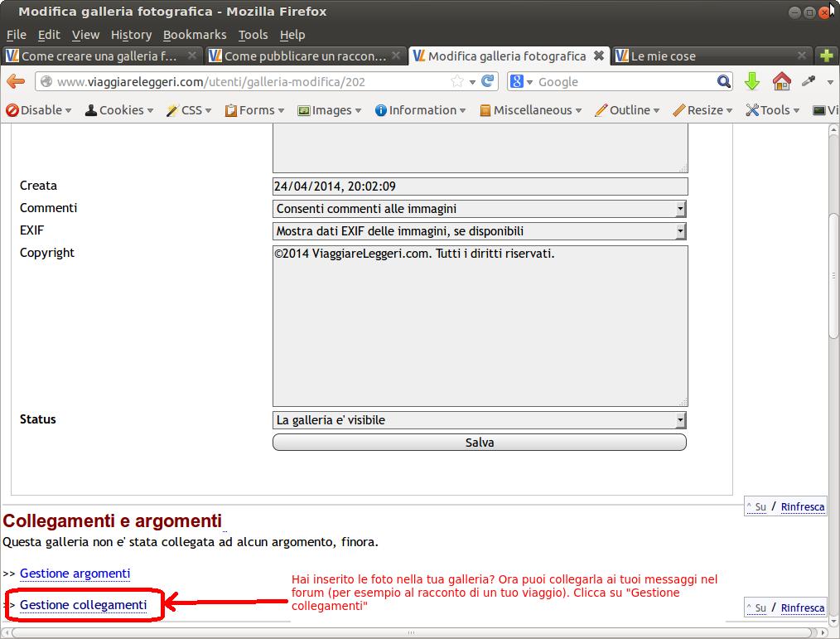Open the Gestione collegamenti link

pos(83,605)
